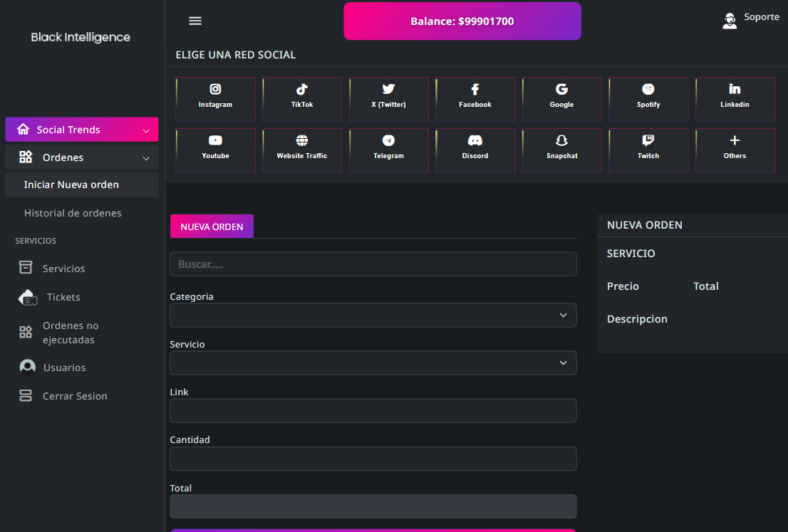Open the Soporte support icon

click(x=730, y=21)
